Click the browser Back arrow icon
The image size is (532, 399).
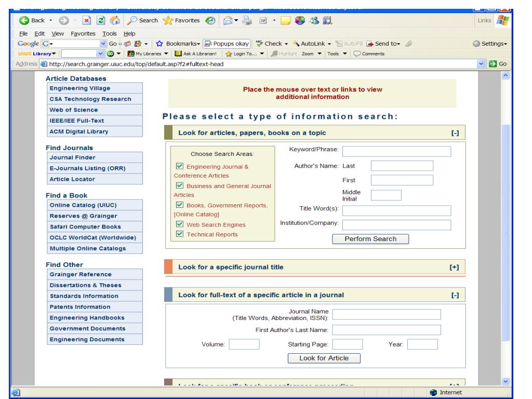click(24, 20)
